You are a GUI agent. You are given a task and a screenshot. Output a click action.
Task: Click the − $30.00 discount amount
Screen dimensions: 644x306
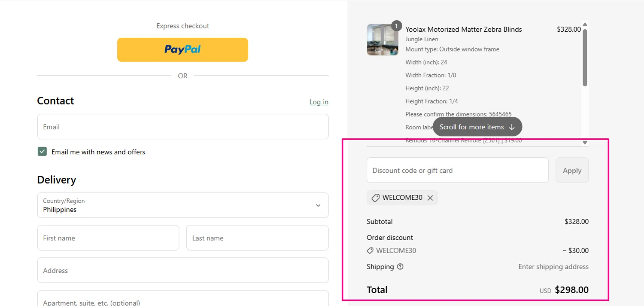click(x=576, y=251)
